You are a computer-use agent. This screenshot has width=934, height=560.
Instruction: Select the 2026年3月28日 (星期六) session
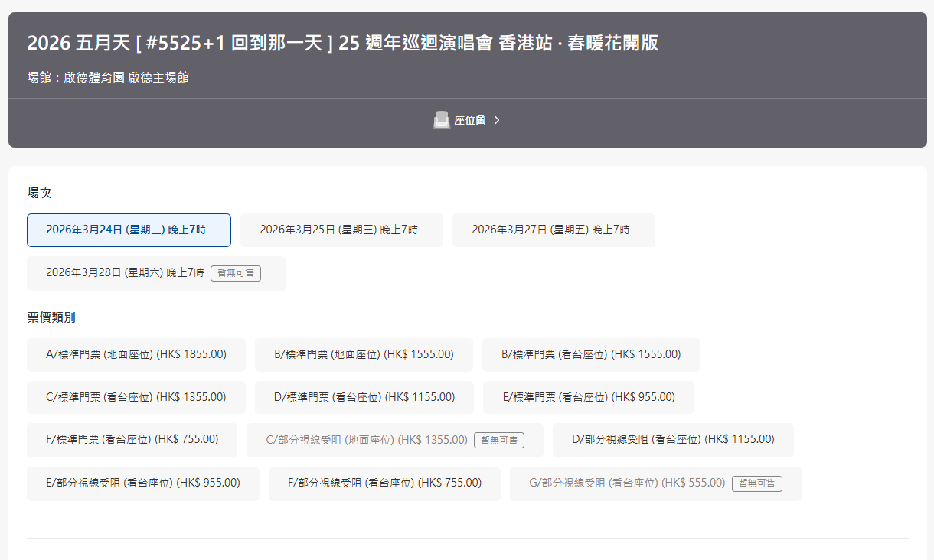125,273
